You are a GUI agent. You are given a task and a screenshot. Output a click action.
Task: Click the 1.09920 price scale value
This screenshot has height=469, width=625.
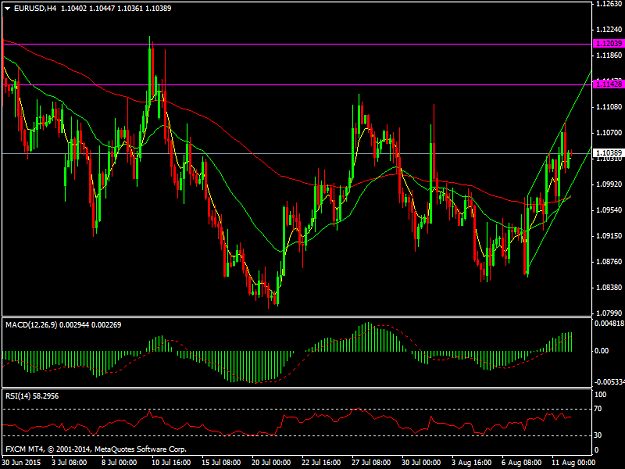pyautogui.click(x=609, y=184)
